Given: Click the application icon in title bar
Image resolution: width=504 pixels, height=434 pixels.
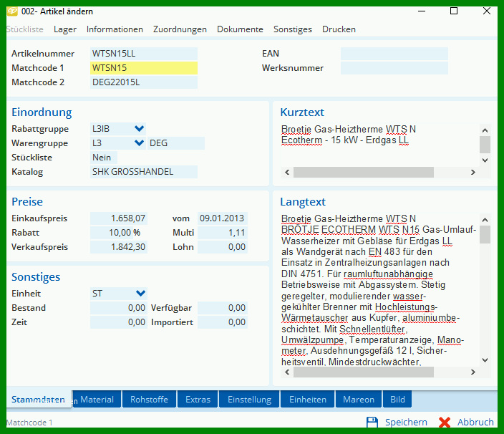Looking at the screenshot, I should (12, 11).
